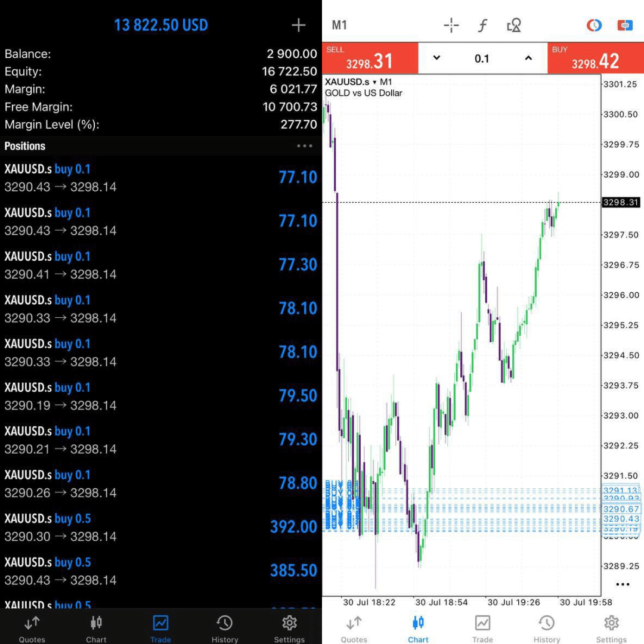The height and width of the screenshot is (644, 644).
Task: Open Settings gear in left bottom bar
Action: click(x=289, y=628)
